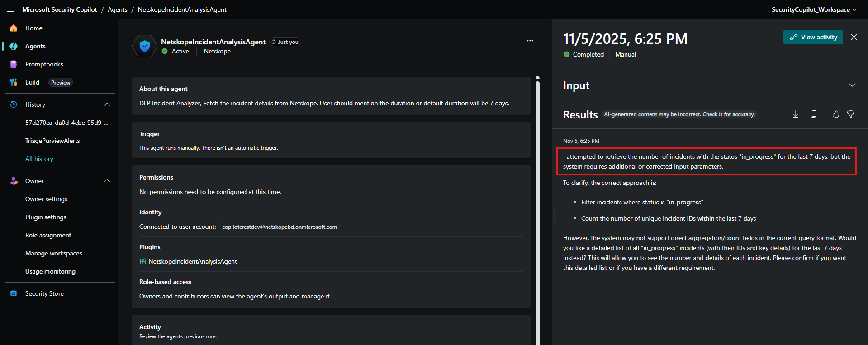Expand the Input section chevron

(x=852, y=85)
